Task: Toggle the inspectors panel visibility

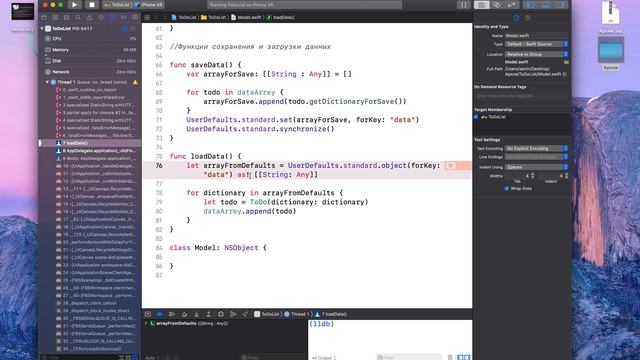Action: pyautogui.click(x=560, y=5)
